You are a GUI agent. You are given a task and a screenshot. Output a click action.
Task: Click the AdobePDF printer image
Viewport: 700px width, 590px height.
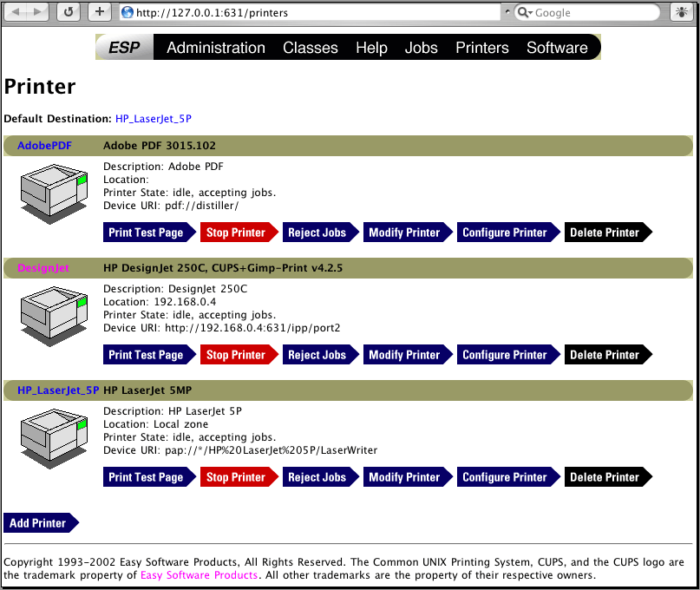point(54,193)
